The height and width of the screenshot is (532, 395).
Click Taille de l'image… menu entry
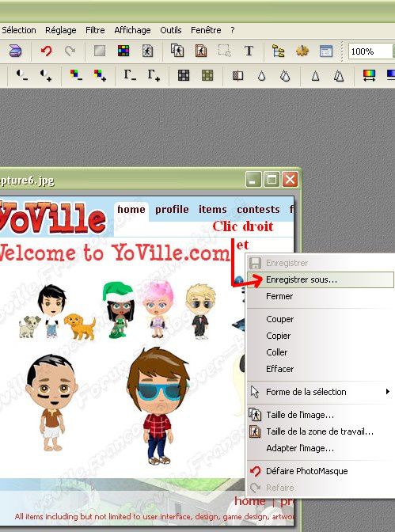pos(300,415)
